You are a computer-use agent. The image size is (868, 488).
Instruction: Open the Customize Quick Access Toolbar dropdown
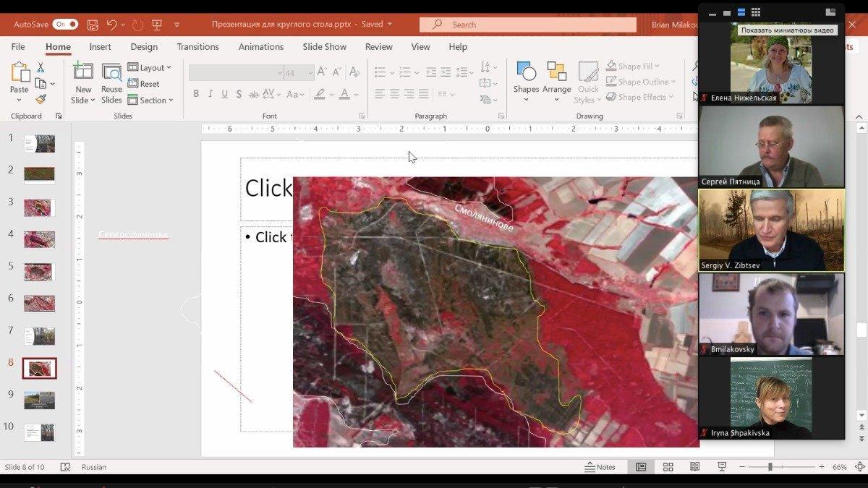[176, 25]
